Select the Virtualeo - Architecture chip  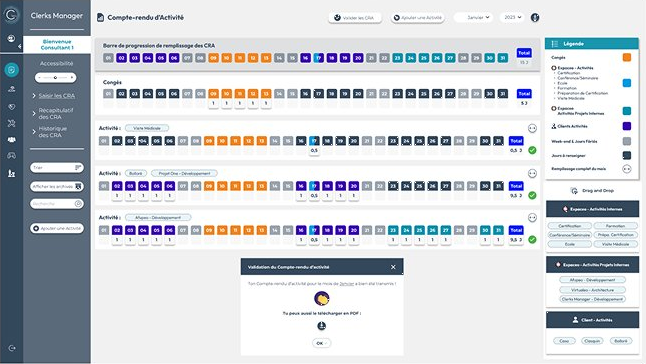click(x=592, y=290)
